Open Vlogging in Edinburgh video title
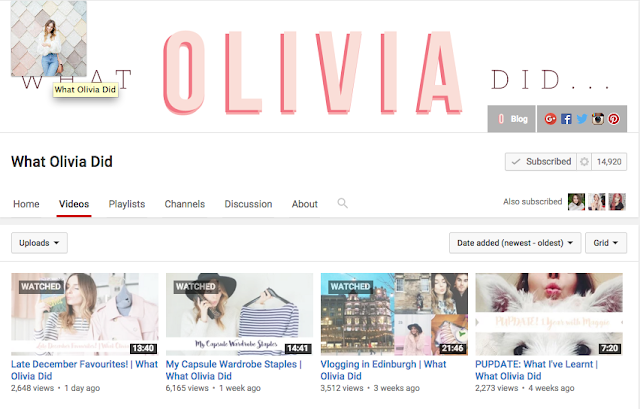The width and height of the screenshot is (640, 409). point(383,370)
